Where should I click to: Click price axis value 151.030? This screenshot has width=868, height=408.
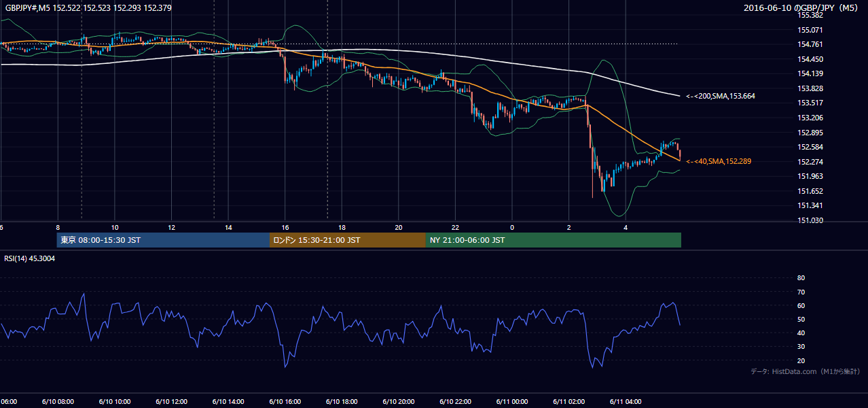pos(811,220)
